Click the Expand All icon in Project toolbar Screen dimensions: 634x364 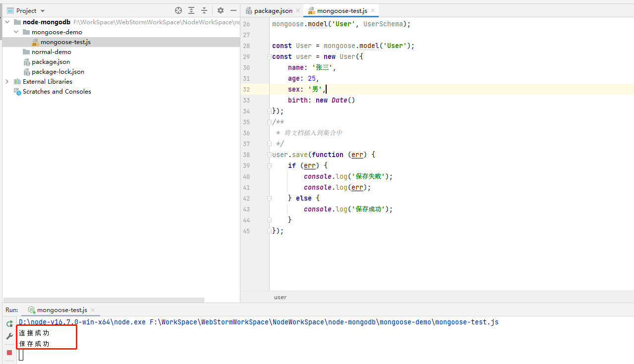[x=191, y=10]
